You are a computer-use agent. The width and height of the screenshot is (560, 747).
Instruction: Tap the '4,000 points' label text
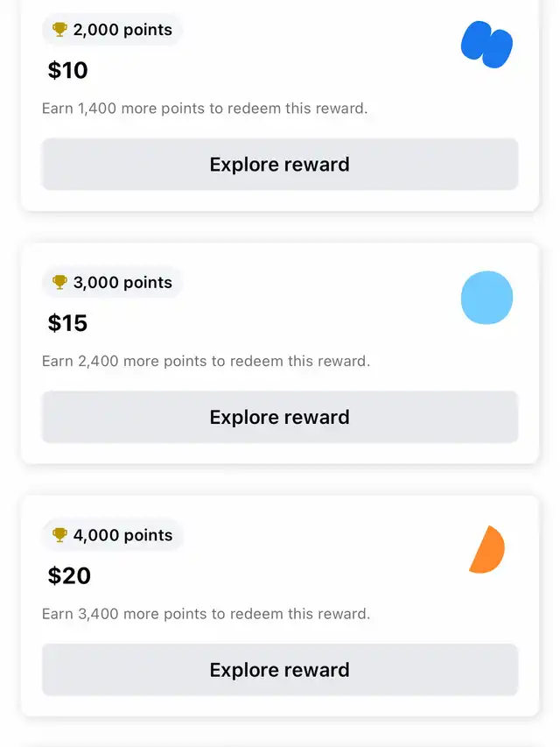pos(122,535)
